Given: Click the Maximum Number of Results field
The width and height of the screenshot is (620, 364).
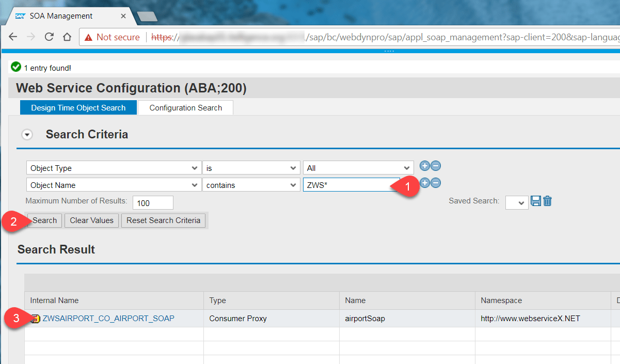Looking at the screenshot, I should point(153,202).
